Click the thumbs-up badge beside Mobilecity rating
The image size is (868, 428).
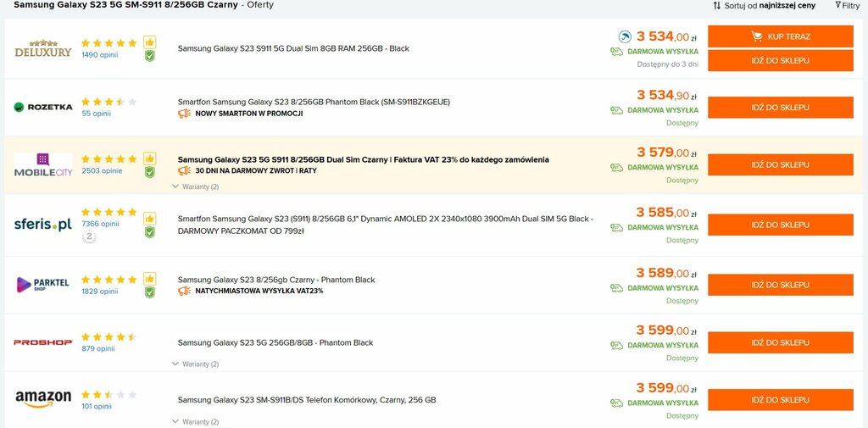click(x=149, y=158)
